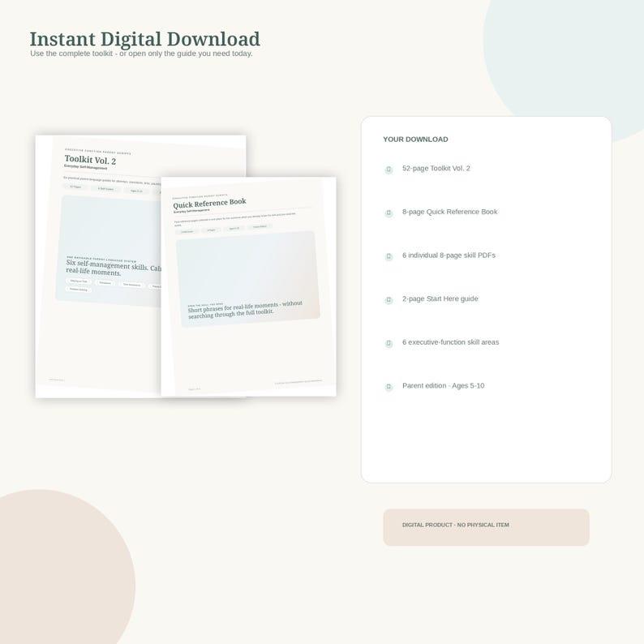
Task: Click the icon beside '6 executive-function skill areas'
Action: tap(389, 343)
